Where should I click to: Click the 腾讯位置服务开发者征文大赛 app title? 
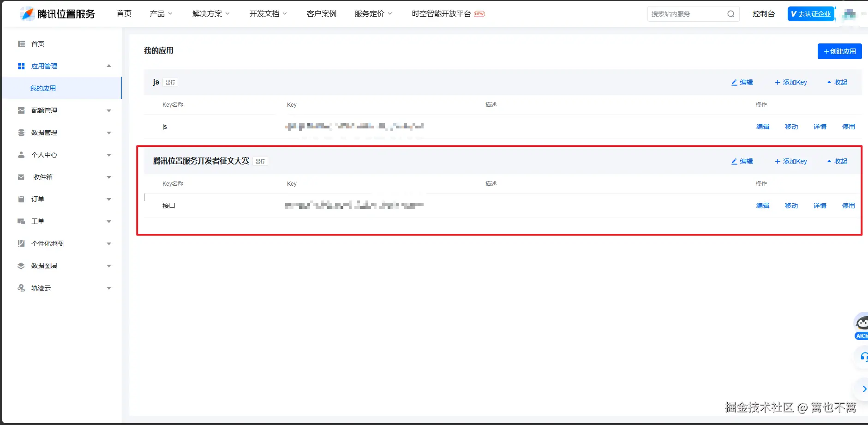coord(201,161)
